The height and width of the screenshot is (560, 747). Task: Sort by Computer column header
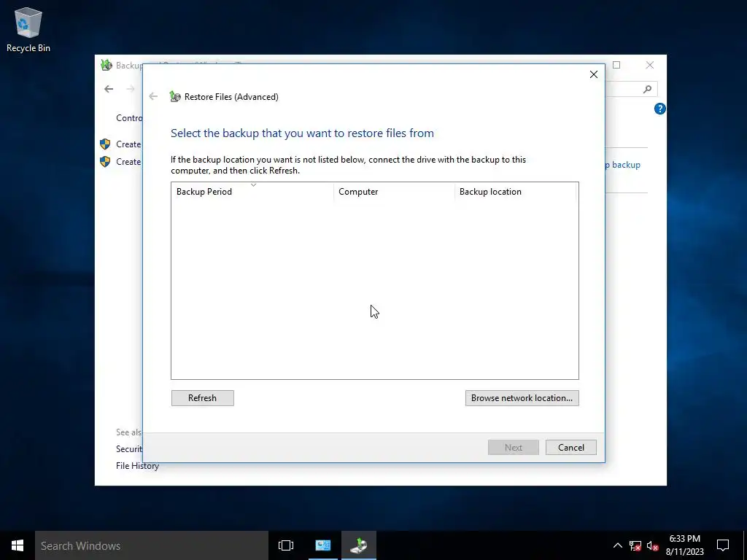[x=394, y=192]
